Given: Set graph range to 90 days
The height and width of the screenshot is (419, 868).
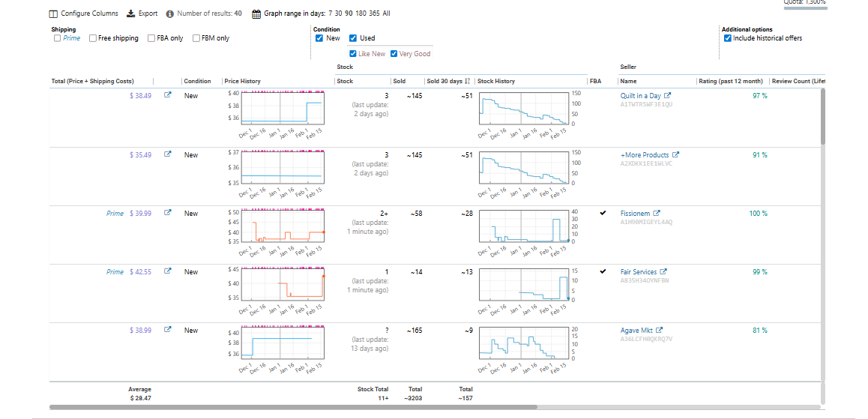Looking at the screenshot, I should tap(349, 13).
